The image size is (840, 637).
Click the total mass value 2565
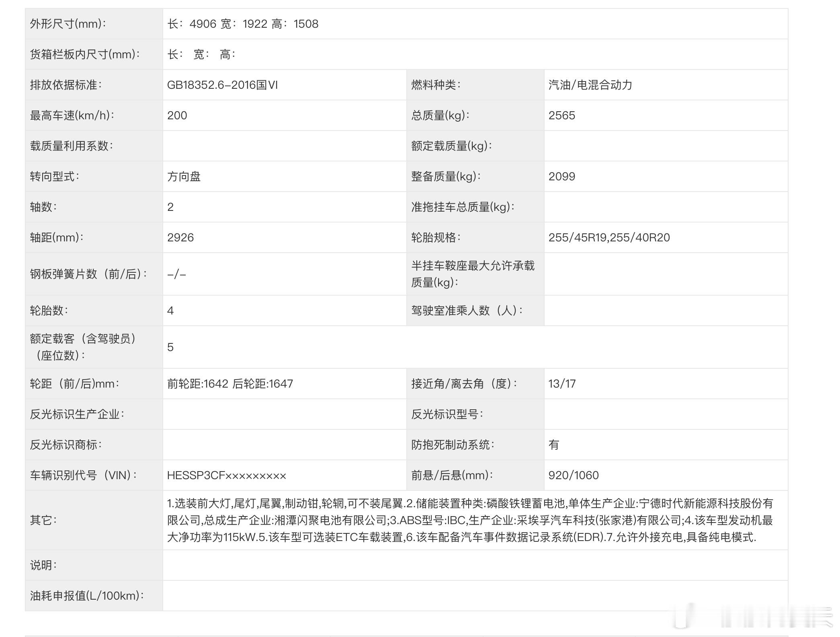[561, 116]
